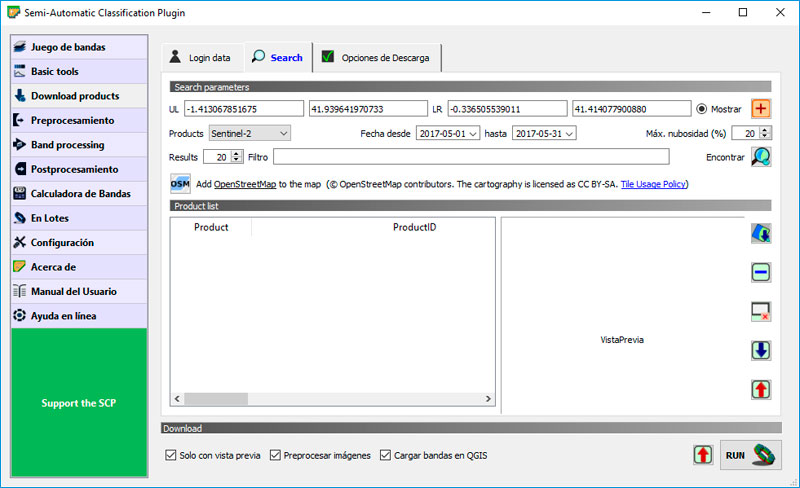800x488 pixels.
Task: Increase the Results spinner value
Action: coord(236,154)
